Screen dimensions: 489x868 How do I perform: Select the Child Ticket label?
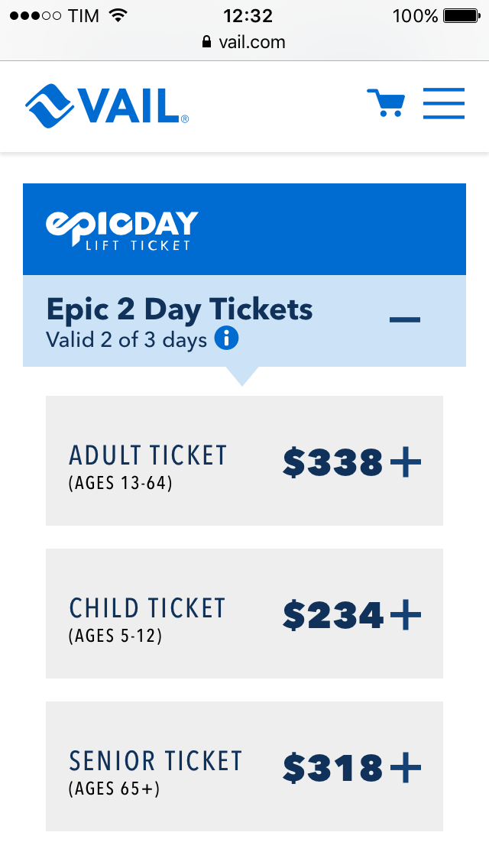(147, 608)
